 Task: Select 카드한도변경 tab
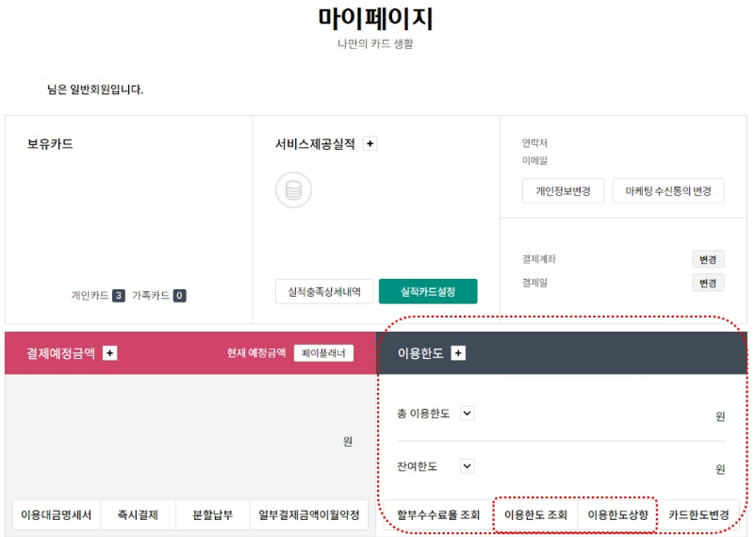coord(698,514)
